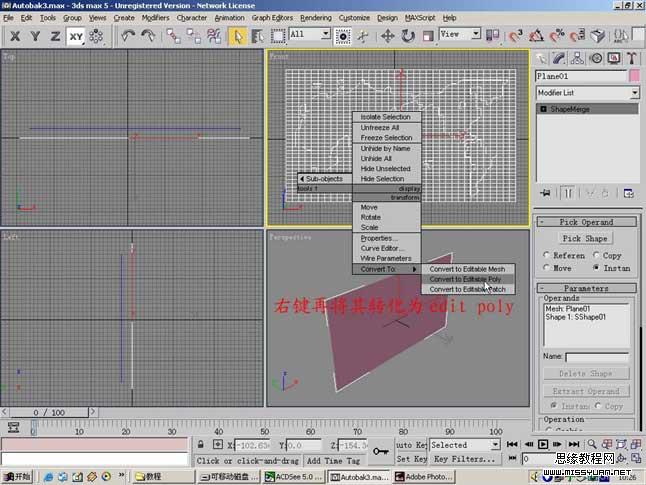Viewport: 646px width, 485px height.
Task: Toggle the selection lock padlock icon
Action: click(202, 445)
